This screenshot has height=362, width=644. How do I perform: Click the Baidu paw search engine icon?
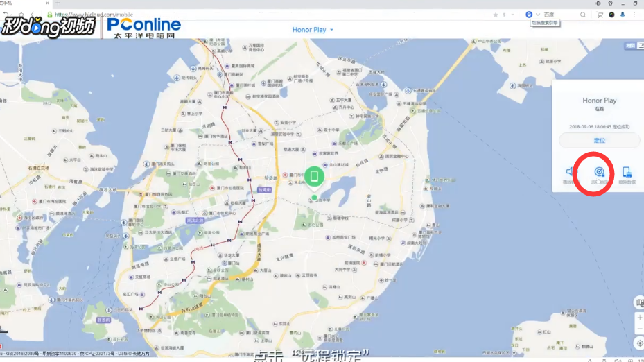(x=529, y=15)
